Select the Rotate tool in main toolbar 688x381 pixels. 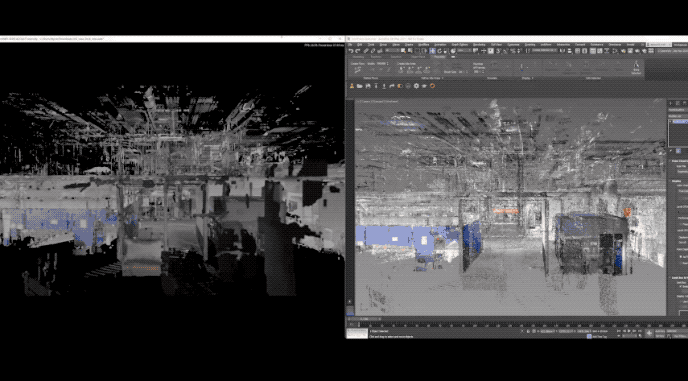(x=439, y=50)
